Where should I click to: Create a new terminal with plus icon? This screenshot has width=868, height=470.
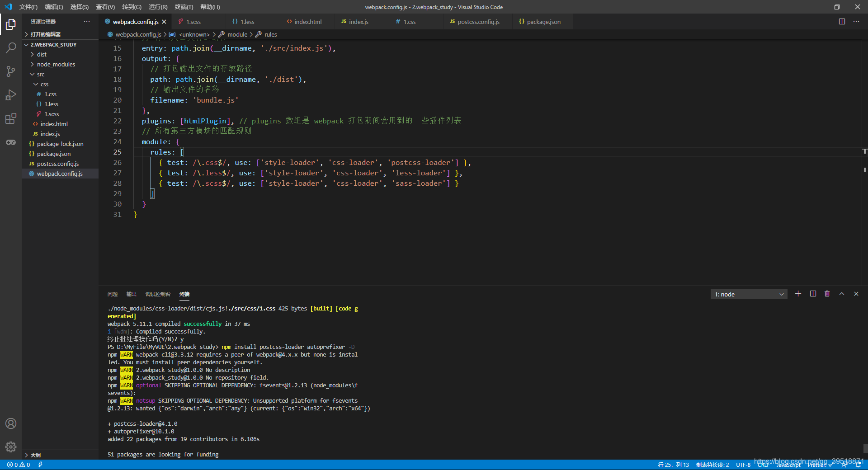coord(798,294)
